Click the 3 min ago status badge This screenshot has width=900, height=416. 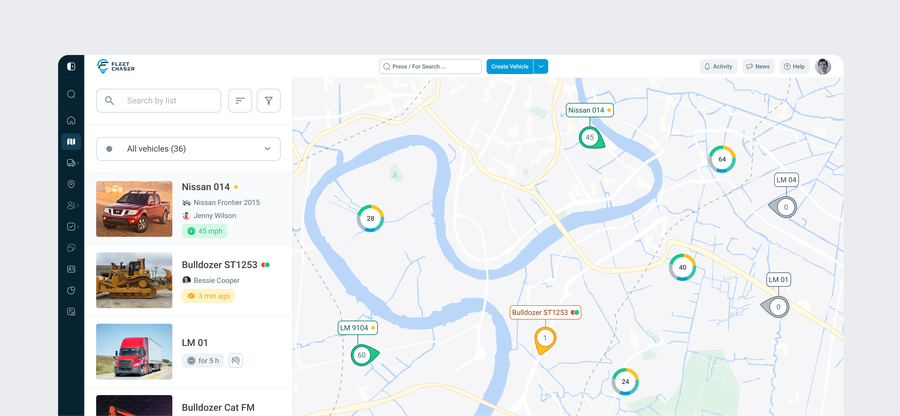click(x=208, y=296)
